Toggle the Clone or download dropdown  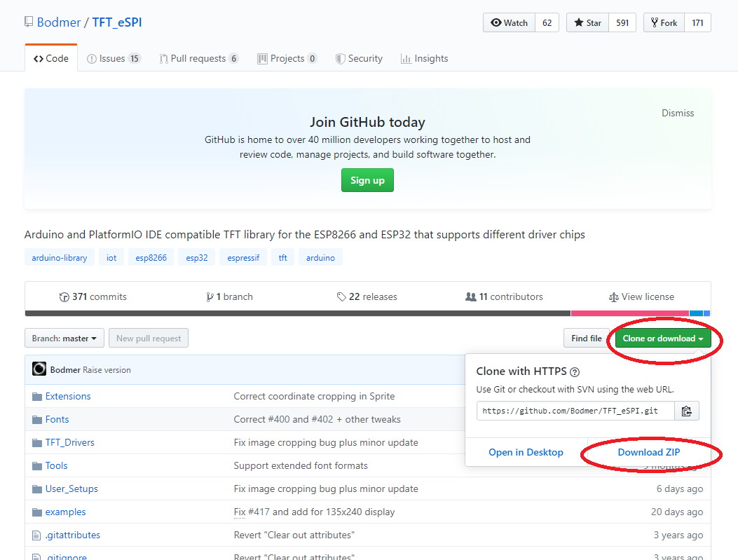click(x=663, y=339)
